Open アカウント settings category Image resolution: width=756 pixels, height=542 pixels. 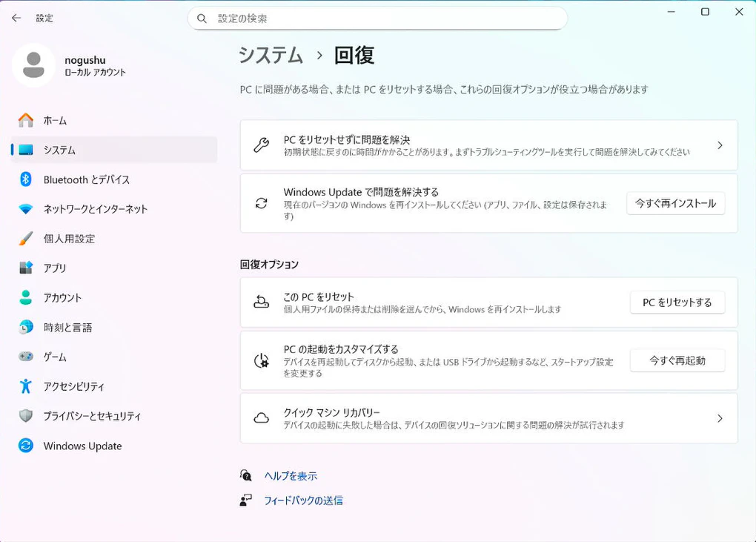[x=114, y=297]
